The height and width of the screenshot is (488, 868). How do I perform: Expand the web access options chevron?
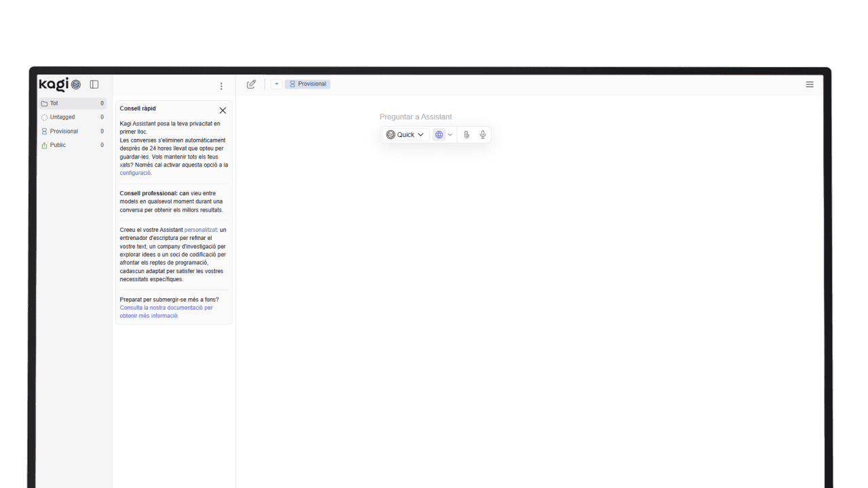click(450, 135)
